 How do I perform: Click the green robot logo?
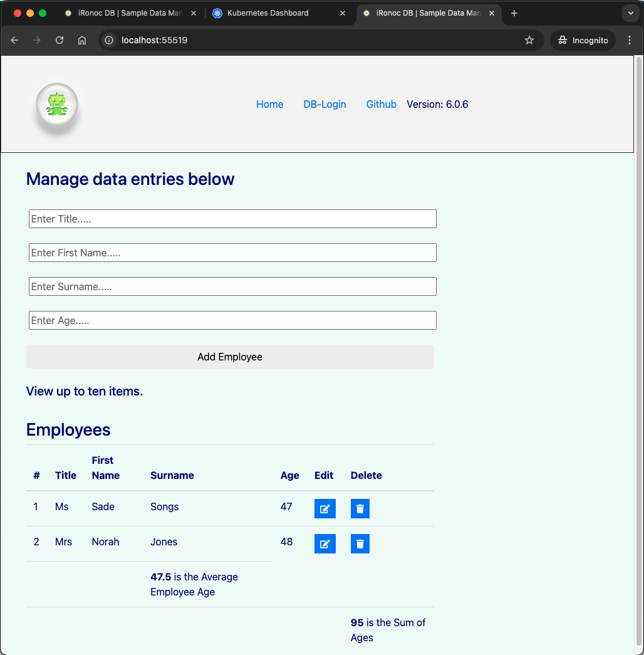[x=57, y=104]
